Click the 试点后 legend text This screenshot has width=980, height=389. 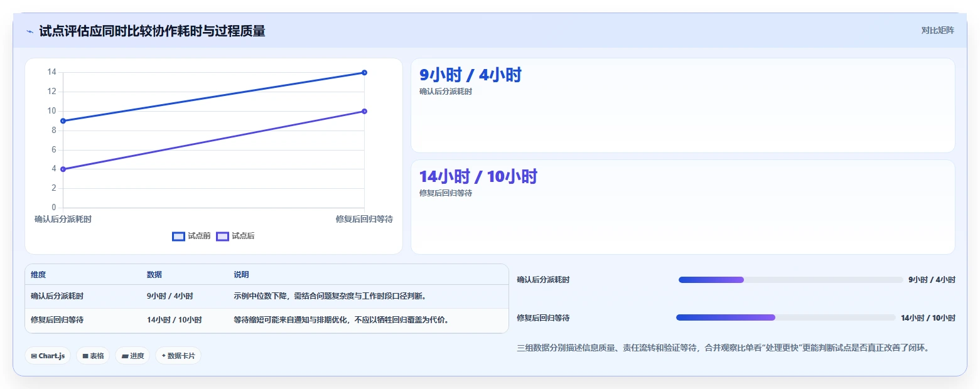pos(243,236)
